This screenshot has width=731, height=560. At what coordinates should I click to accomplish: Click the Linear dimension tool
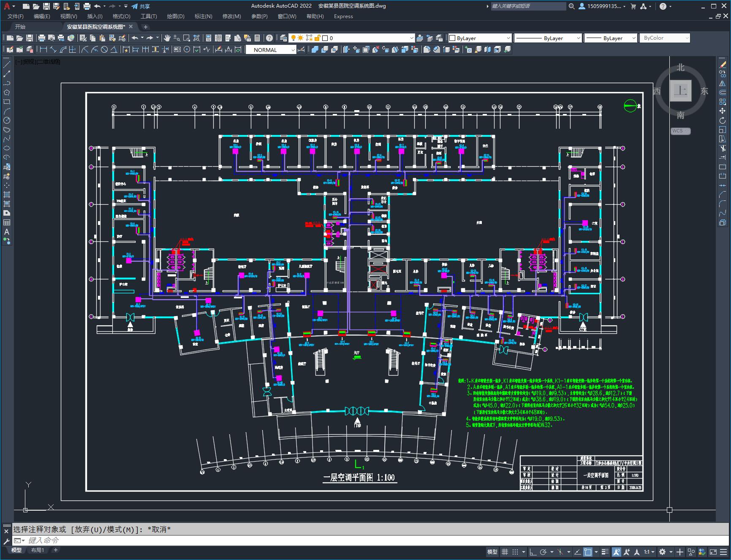point(43,50)
